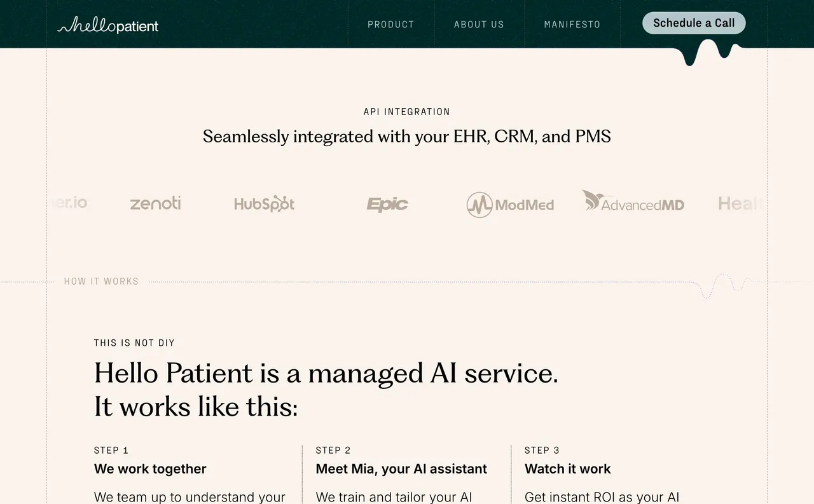This screenshot has height=504, width=814.
Task: Click the hellopatient logo in header
Action: coord(108,25)
